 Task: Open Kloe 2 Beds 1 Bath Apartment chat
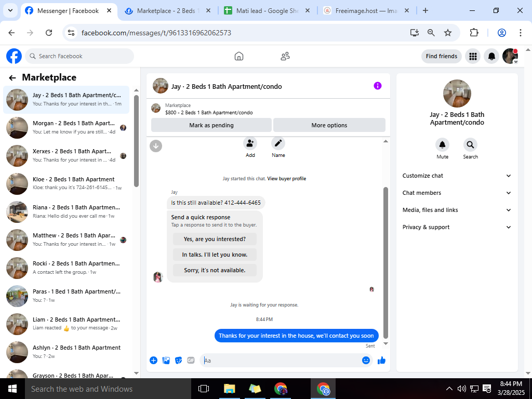coord(66,183)
